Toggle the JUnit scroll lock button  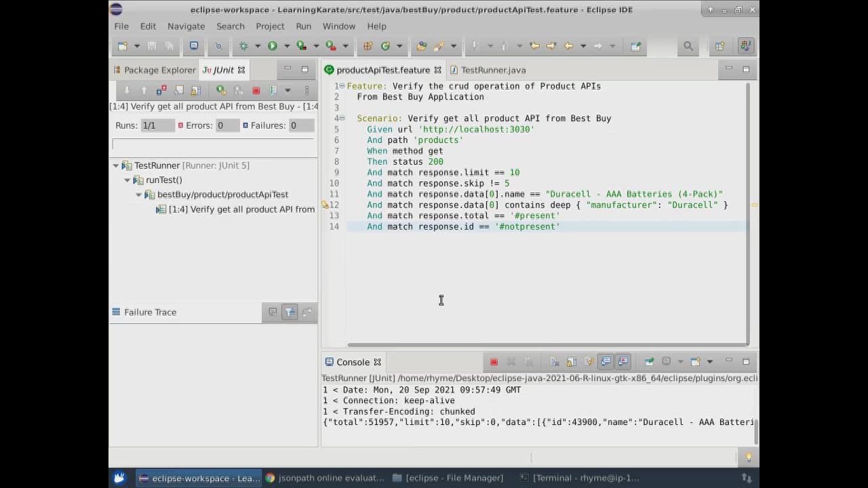click(196, 90)
